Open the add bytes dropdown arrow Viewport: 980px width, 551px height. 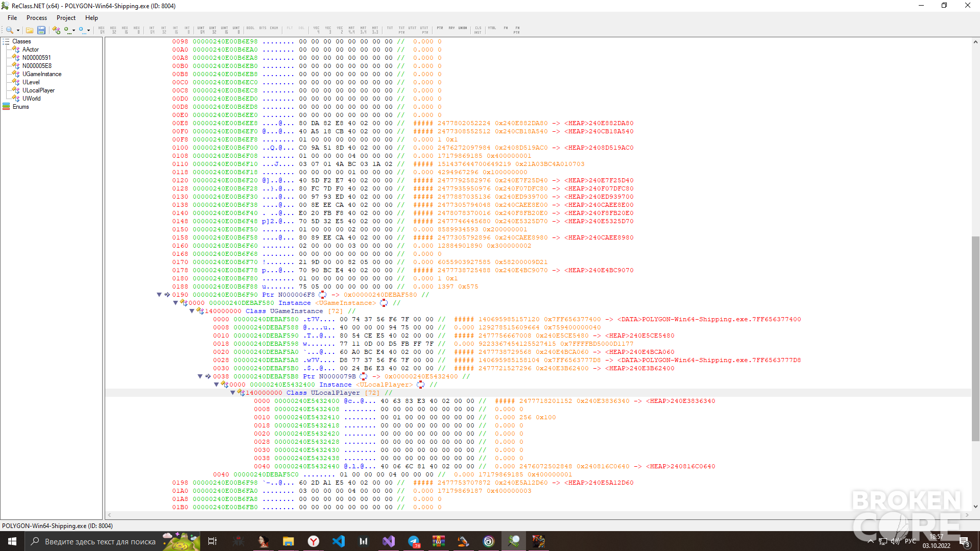[x=74, y=31]
